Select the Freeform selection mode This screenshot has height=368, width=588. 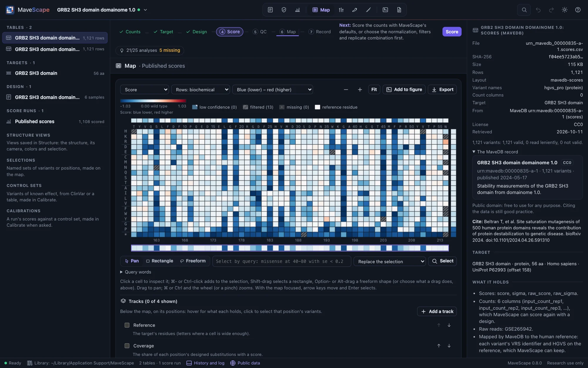coord(193,261)
